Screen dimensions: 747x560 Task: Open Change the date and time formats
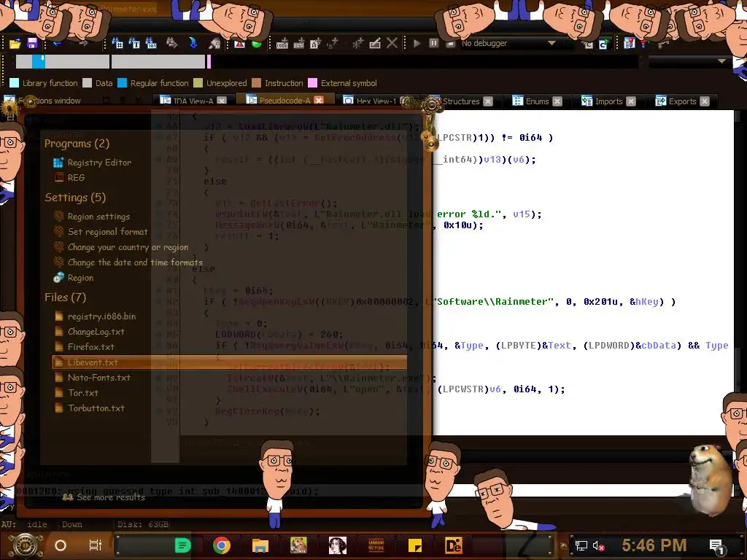click(x=135, y=262)
